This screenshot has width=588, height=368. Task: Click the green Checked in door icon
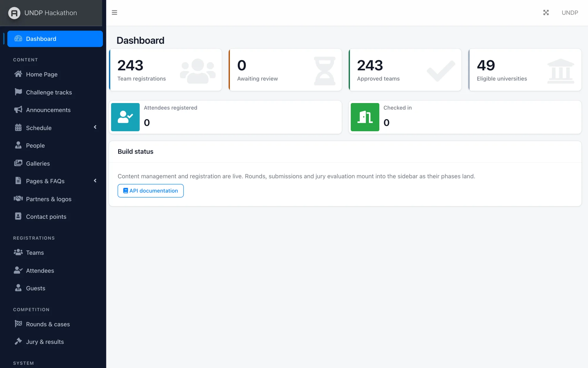click(365, 117)
